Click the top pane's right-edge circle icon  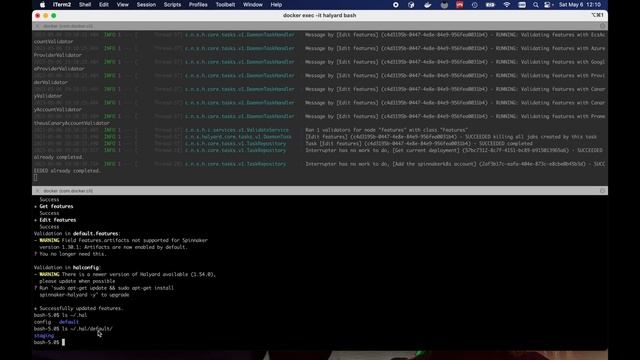click(x=602, y=26)
